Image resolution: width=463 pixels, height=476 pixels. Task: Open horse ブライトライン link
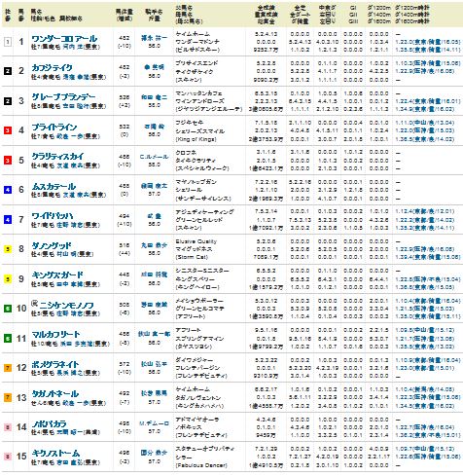[x=54, y=128]
